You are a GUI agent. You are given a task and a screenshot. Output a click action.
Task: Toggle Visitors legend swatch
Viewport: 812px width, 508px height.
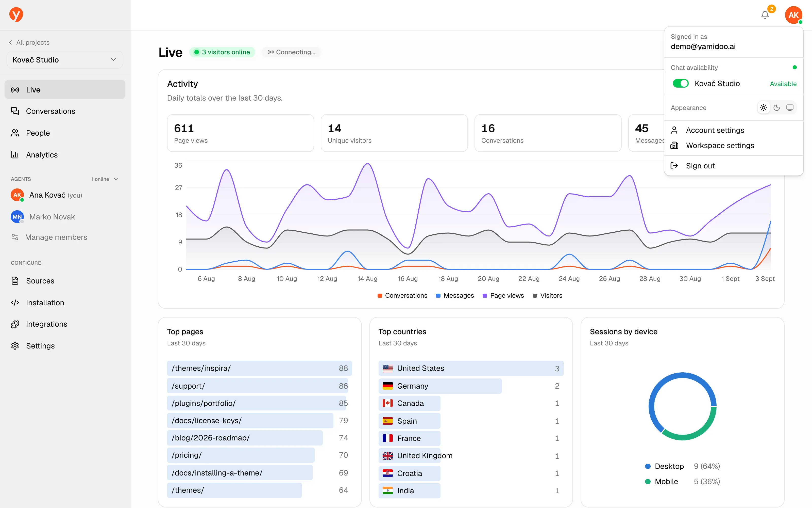[x=534, y=296]
